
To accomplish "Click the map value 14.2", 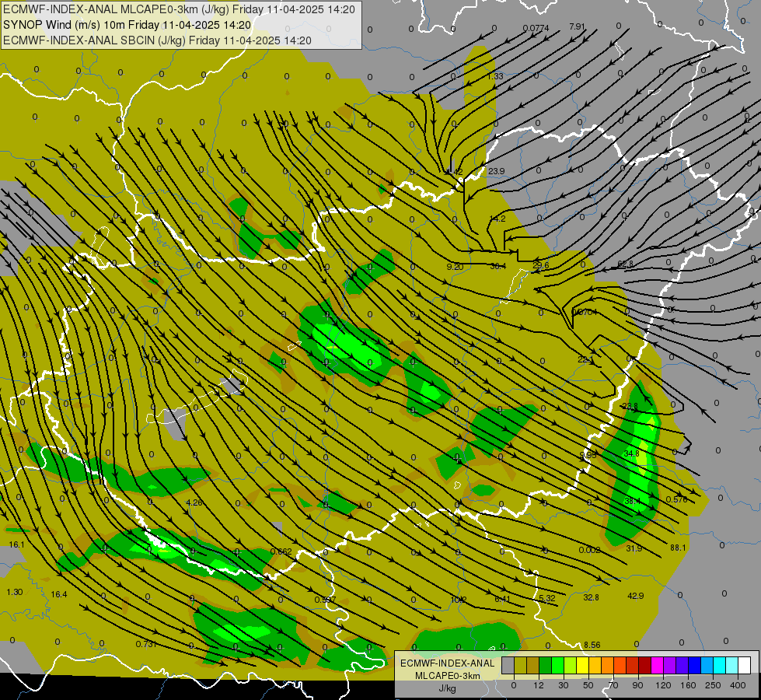I will click(x=497, y=219).
